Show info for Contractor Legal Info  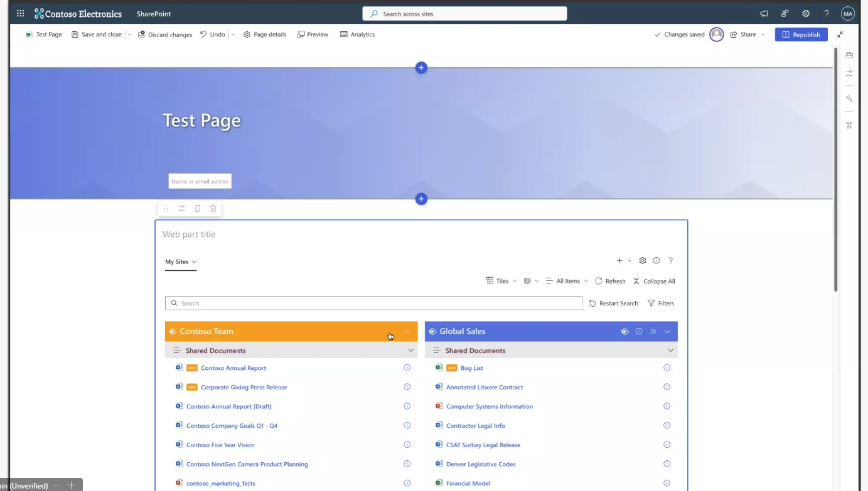coord(667,425)
